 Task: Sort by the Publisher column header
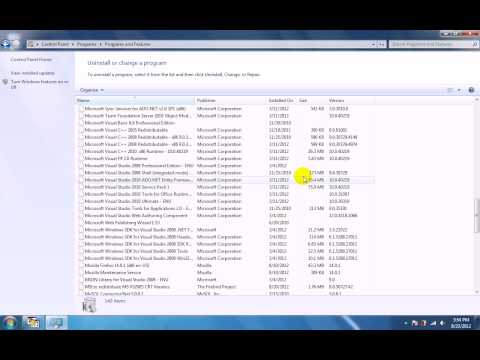(231, 100)
